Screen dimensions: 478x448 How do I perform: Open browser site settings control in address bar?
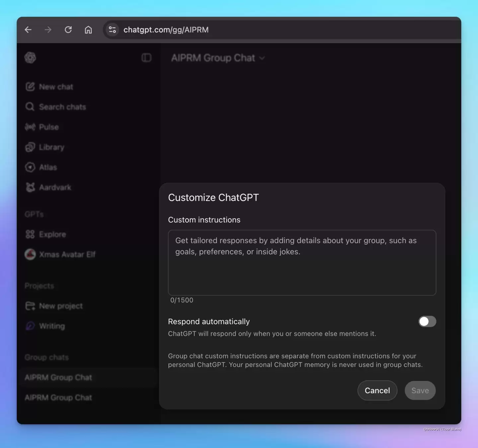[112, 30]
